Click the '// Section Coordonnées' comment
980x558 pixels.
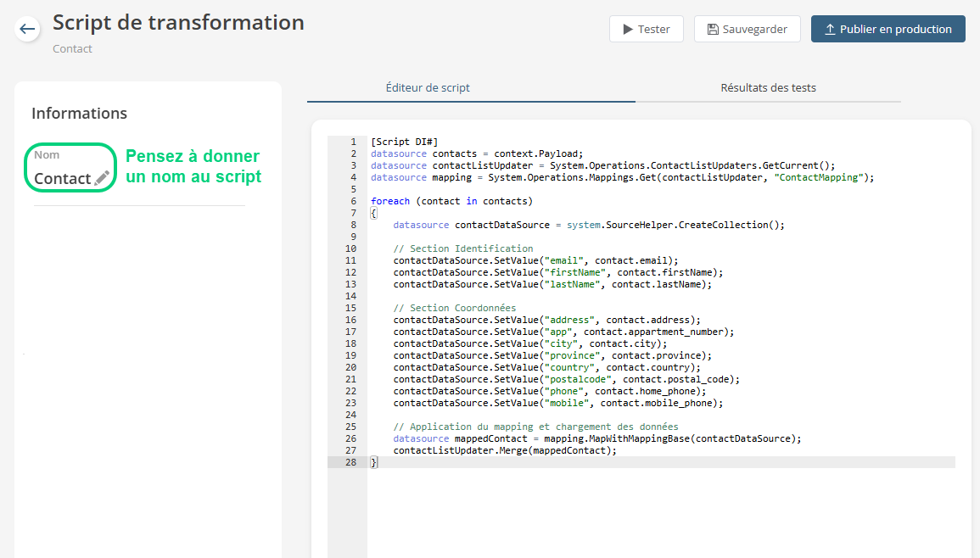point(455,308)
